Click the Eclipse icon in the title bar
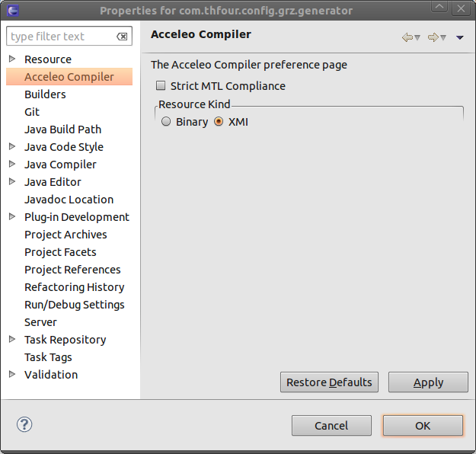 click(x=13, y=11)
